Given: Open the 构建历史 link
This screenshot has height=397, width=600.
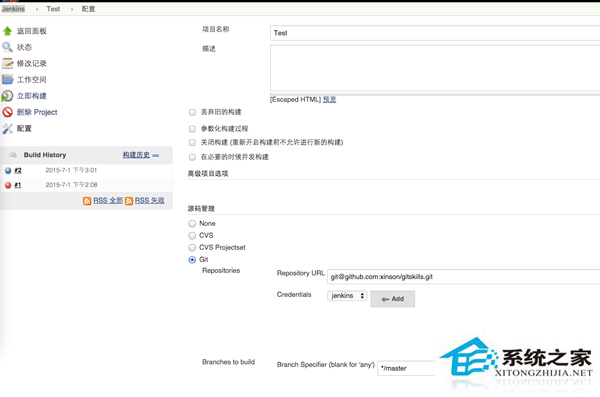Looking at the screenshot, I should click(136, 155).
